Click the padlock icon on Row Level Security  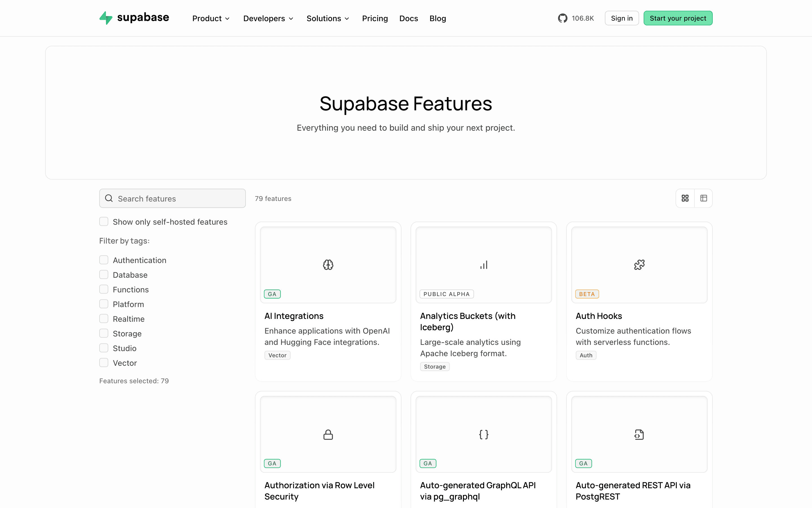pyautogui.click(x=328, y=434)
